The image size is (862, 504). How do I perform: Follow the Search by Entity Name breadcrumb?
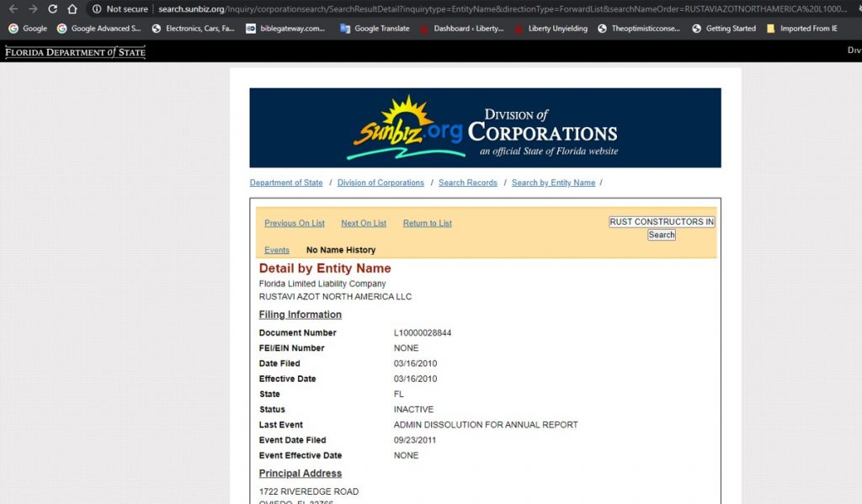pyautogui.click(x=554, y=183)
